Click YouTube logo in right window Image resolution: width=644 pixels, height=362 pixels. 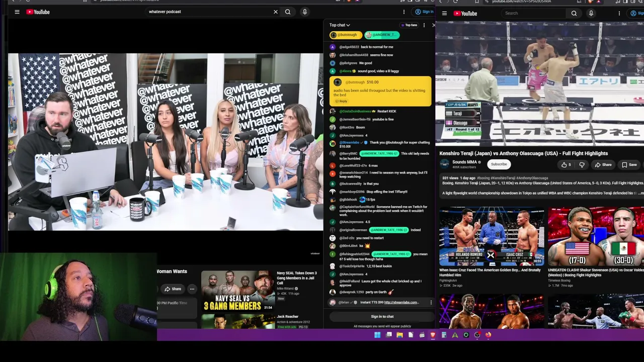tap(465, 14)
